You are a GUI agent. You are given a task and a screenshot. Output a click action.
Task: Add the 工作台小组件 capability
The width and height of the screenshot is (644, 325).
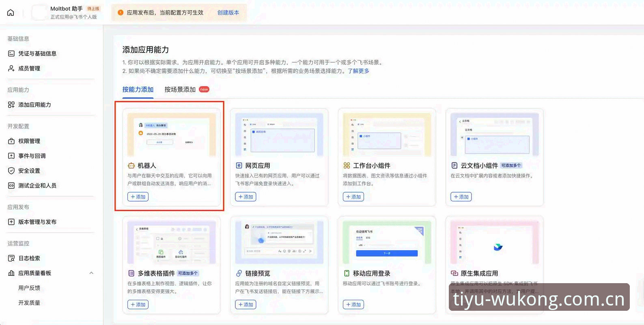point(353,197)
